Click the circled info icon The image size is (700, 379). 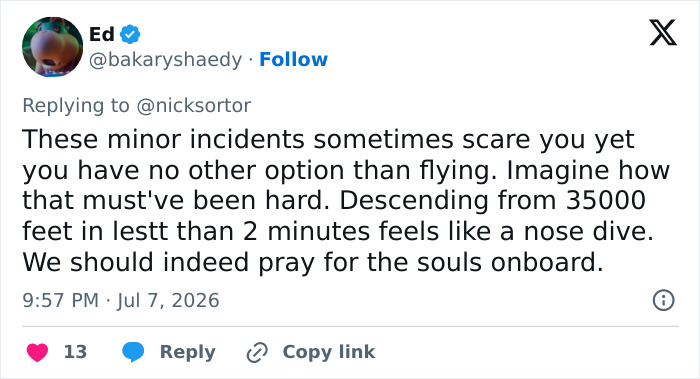663,300
